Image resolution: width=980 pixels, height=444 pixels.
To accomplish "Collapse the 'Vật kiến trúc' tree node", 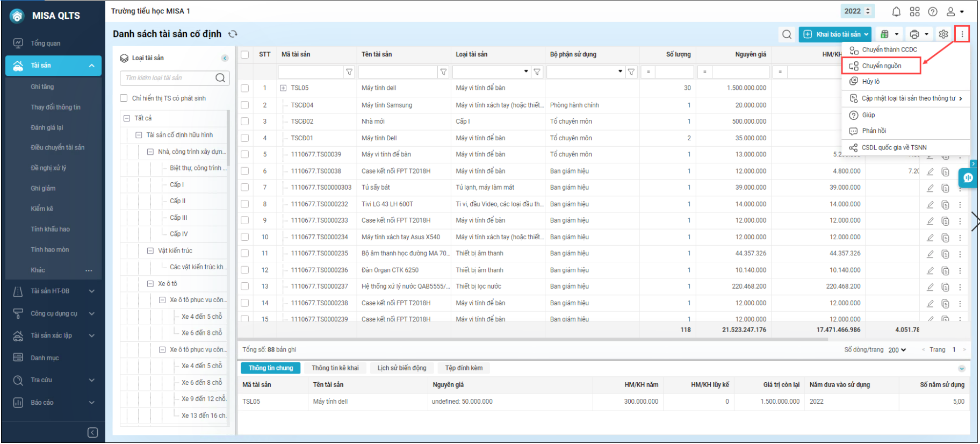I will click(x=150, y=251).
